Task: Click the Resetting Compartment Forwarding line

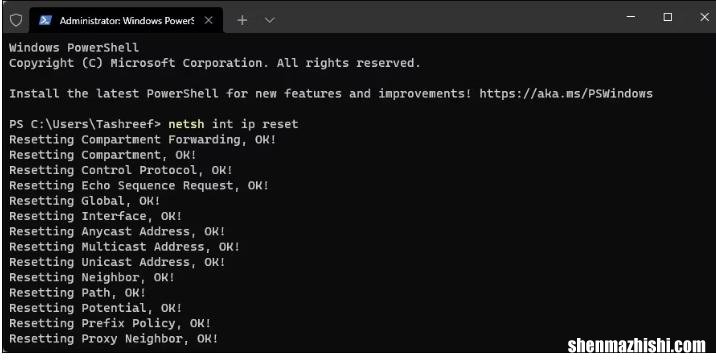Action: tap(142, 140)
